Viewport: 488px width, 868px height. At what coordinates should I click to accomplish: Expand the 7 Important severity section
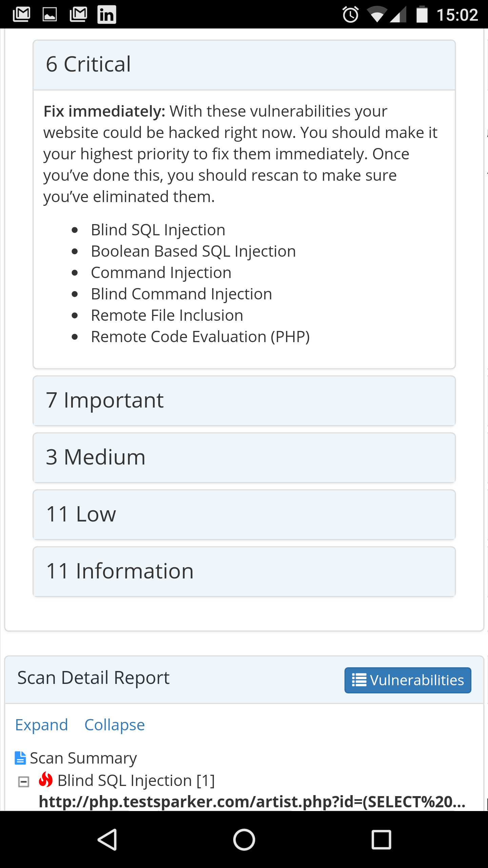tap(243, 400)
